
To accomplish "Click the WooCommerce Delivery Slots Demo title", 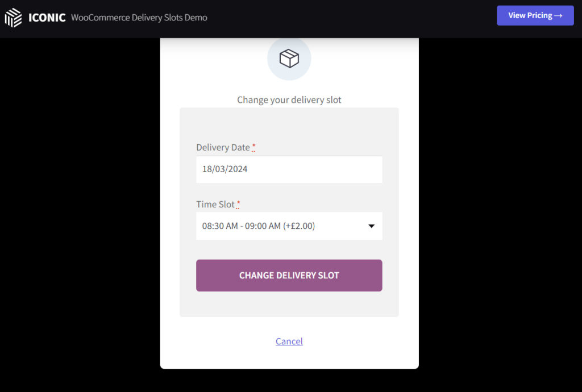I will click(139, 18).
